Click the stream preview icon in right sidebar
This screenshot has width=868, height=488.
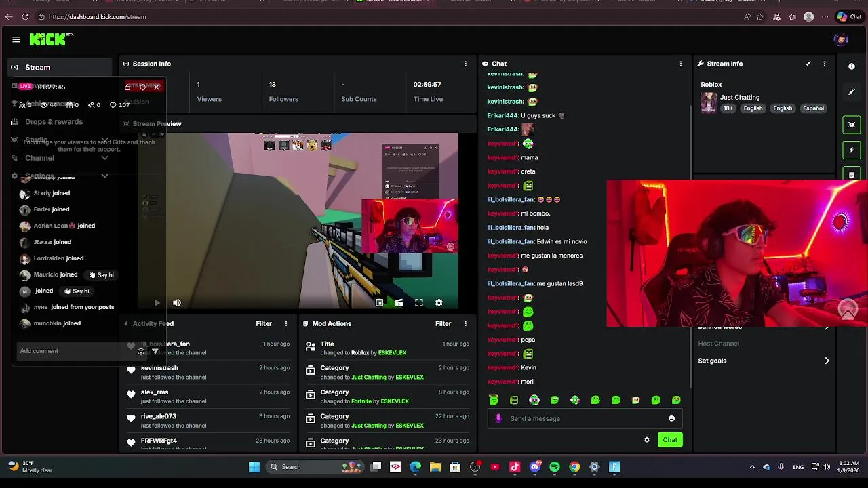[852, 125]
